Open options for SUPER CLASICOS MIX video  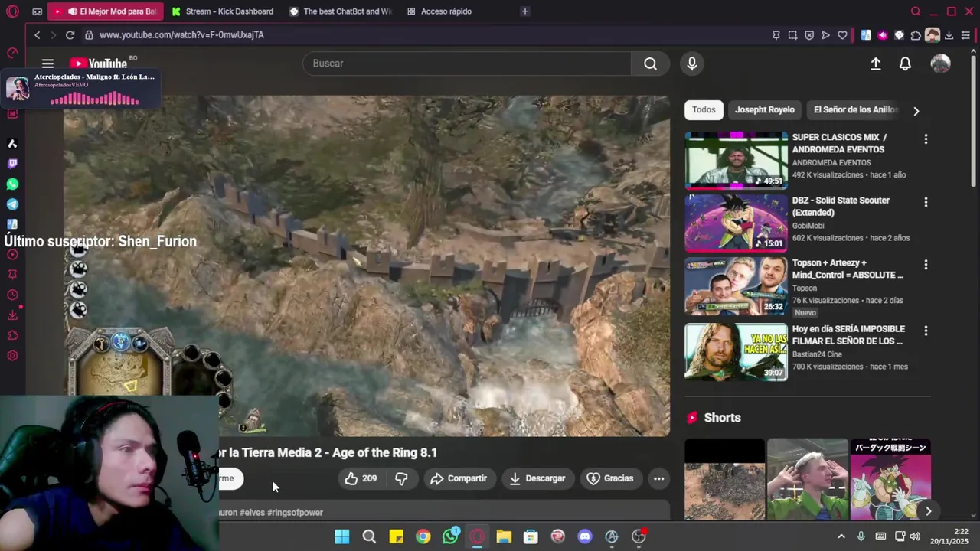(x=926, y=139)
